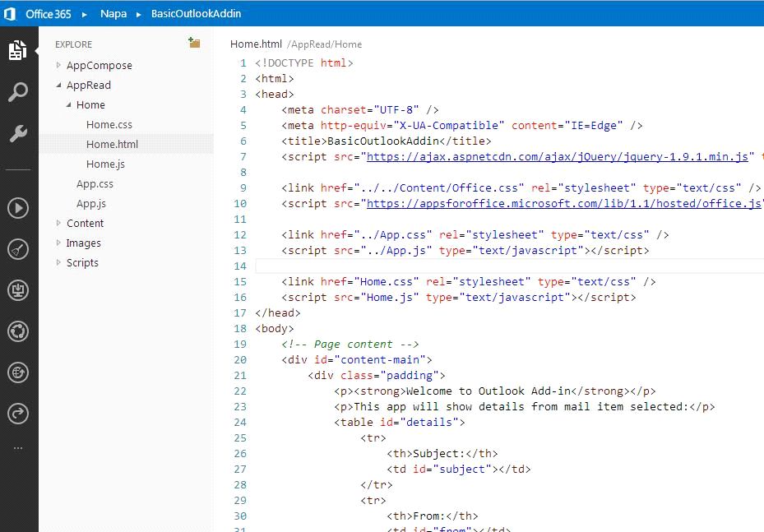This screenshot has width=764, height=532.
Task: Click the Open in Visual Studio icon
Action: pyautogui.click(x=18, y=290)
